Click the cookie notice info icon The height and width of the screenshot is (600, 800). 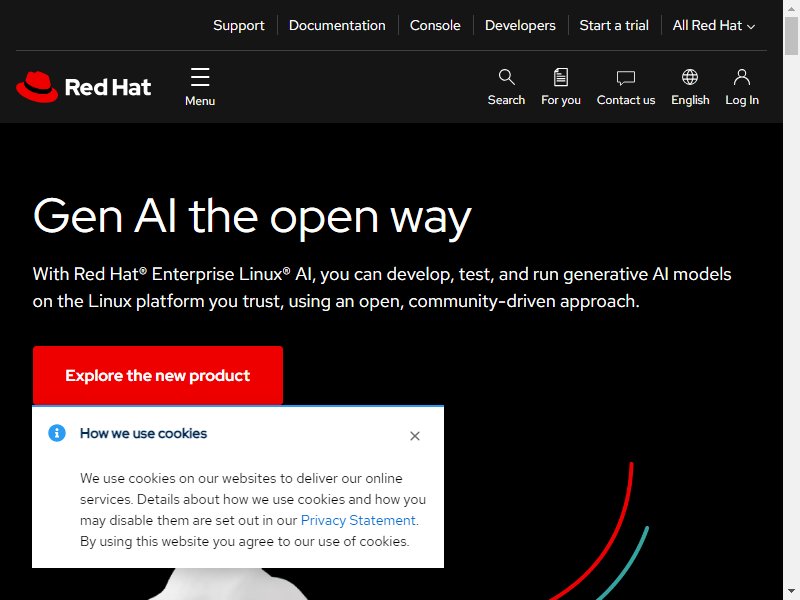click(57, 433)
